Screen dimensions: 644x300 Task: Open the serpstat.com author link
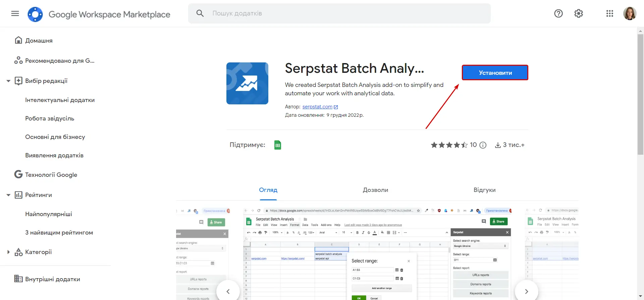tap(317, 107)
